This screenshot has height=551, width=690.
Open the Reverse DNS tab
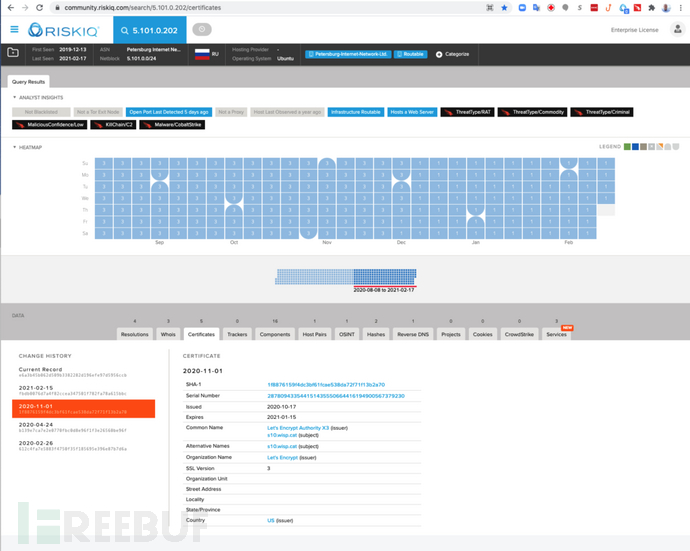pos(413,334)
